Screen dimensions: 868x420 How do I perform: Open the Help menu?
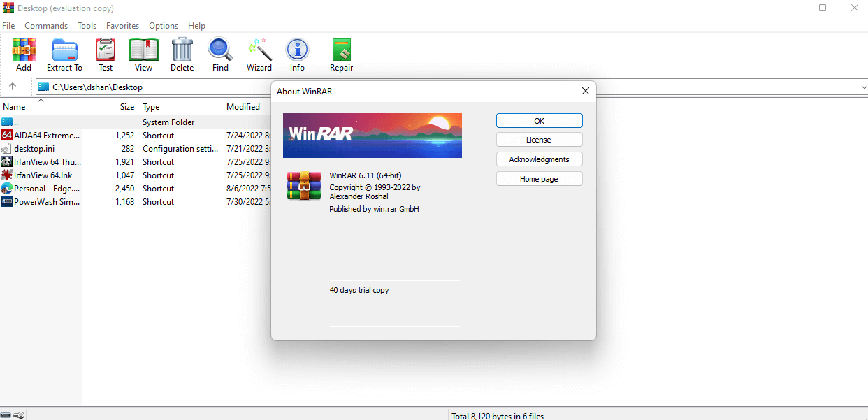pos(196,26)
